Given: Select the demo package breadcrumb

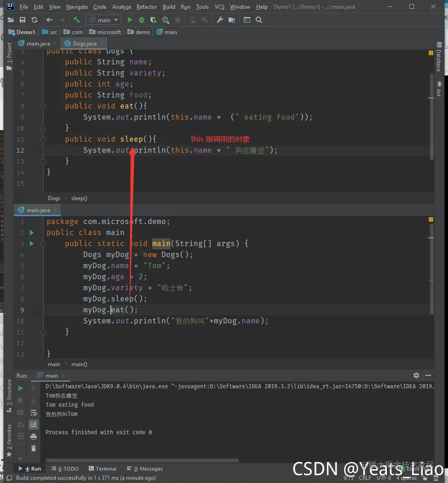Looking at the screenshot, I should [139, 32].
